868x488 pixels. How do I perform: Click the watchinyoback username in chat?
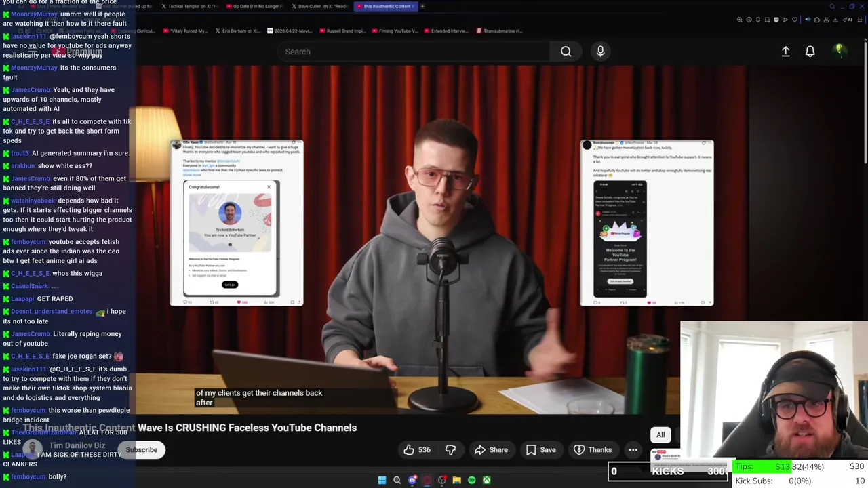point(33,201)
